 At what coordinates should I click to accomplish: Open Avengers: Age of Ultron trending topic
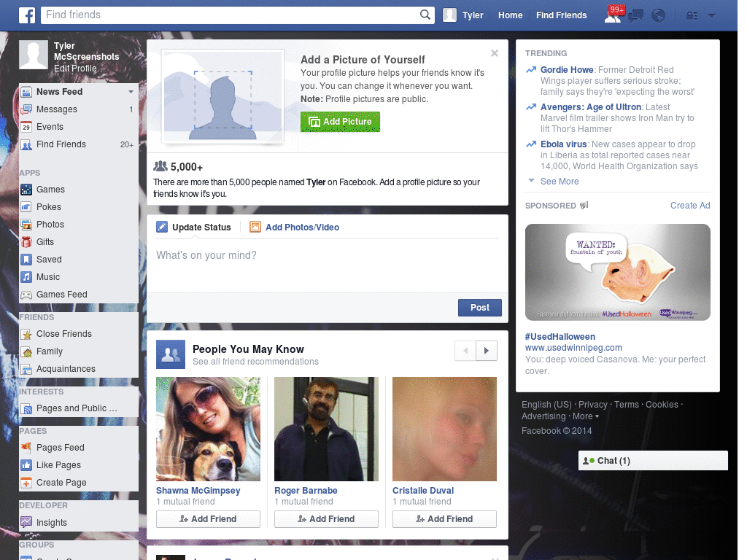coord(591,107)
